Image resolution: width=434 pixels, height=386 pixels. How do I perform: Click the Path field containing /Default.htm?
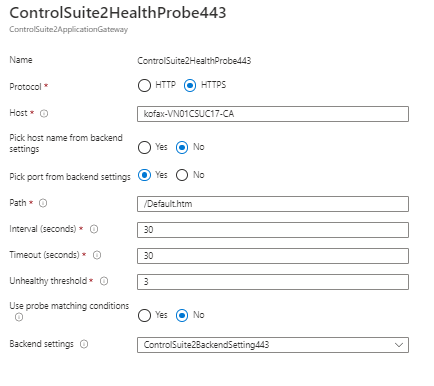tap(273, 204)
